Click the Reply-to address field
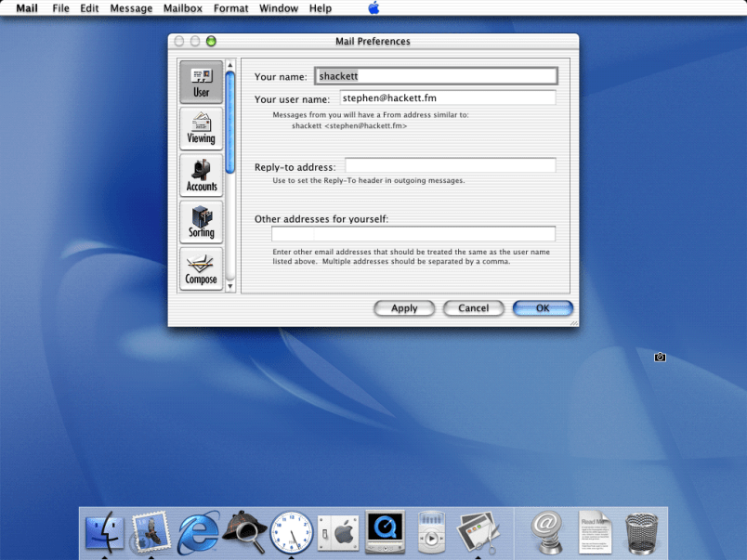This screenshot has width=747, height=560. coord(450,166)
